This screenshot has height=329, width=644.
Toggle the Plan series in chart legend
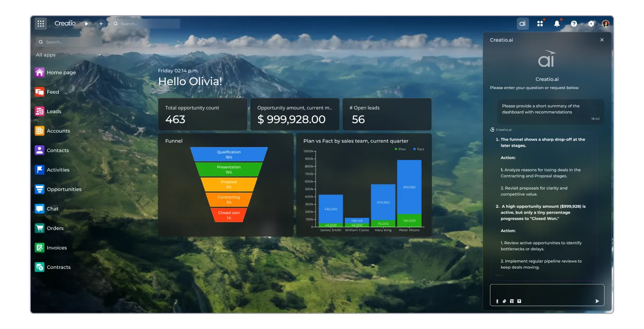point(400,149)
